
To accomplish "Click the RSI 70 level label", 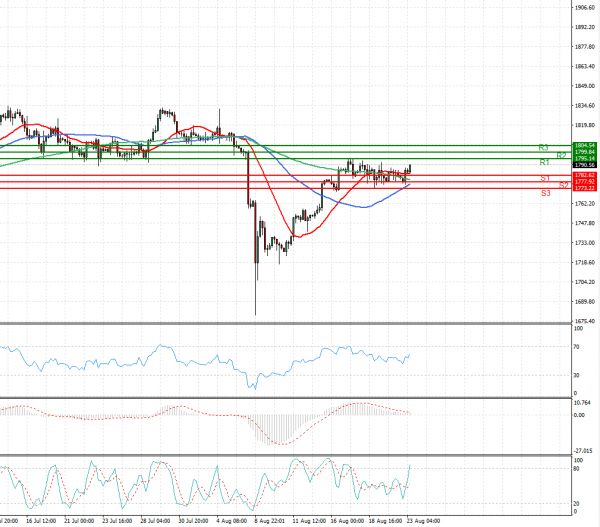I will [x=577, y=347].
